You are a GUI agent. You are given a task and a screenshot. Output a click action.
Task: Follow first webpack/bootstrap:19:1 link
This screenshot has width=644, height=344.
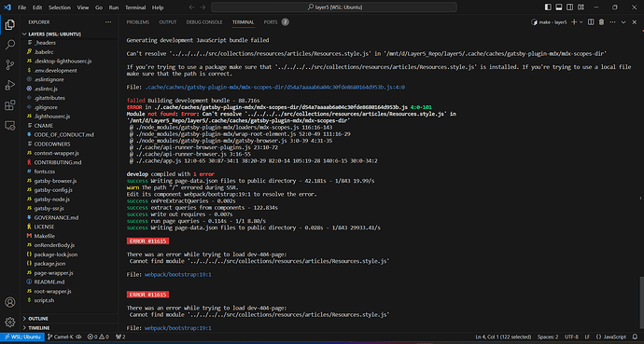point(178,275)
